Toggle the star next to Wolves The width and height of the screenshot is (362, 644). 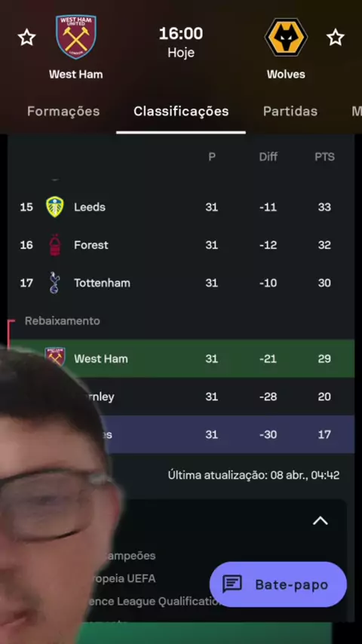pos(336,38)
